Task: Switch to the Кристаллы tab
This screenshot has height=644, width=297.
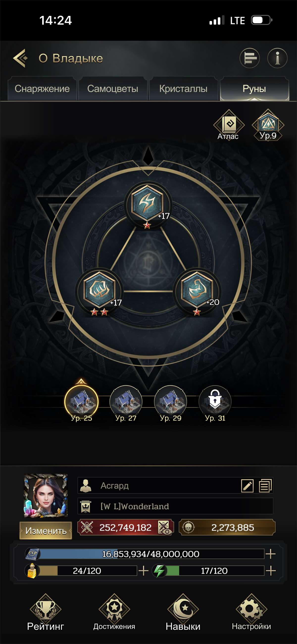Action: point(183,89)
